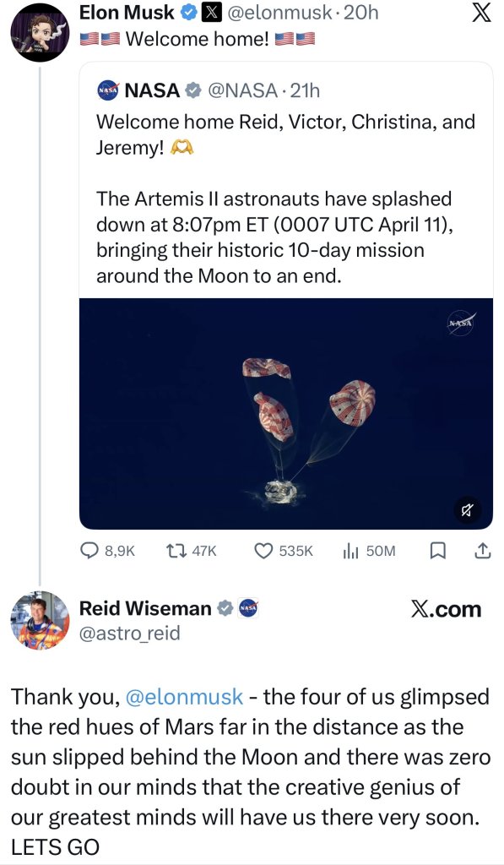Click the Elon Musk display name
This screenshot has height=865, width=504.
point(127,12)
